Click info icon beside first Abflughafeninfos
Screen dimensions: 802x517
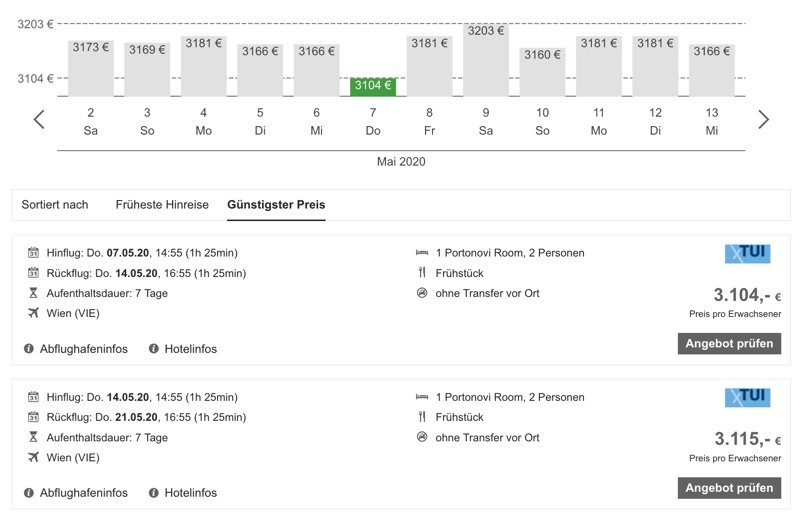[x=29, y=349]
